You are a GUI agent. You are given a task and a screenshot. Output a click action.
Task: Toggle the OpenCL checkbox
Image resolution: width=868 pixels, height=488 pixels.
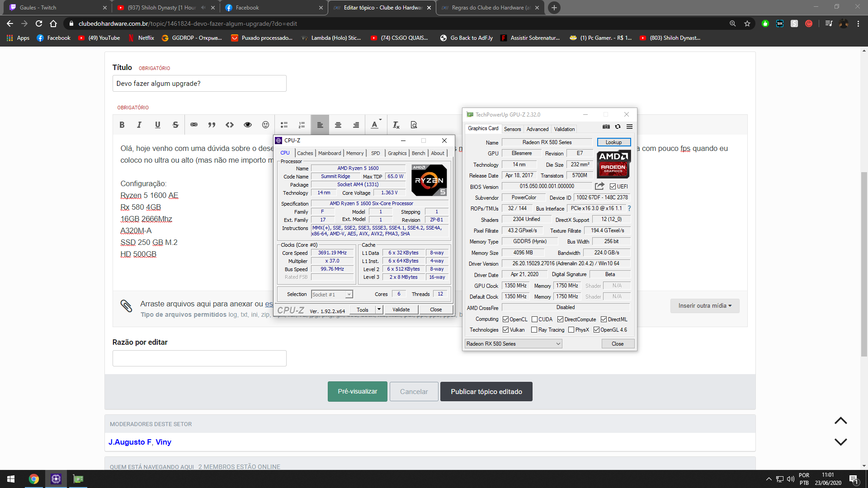[x=505, y=319]
